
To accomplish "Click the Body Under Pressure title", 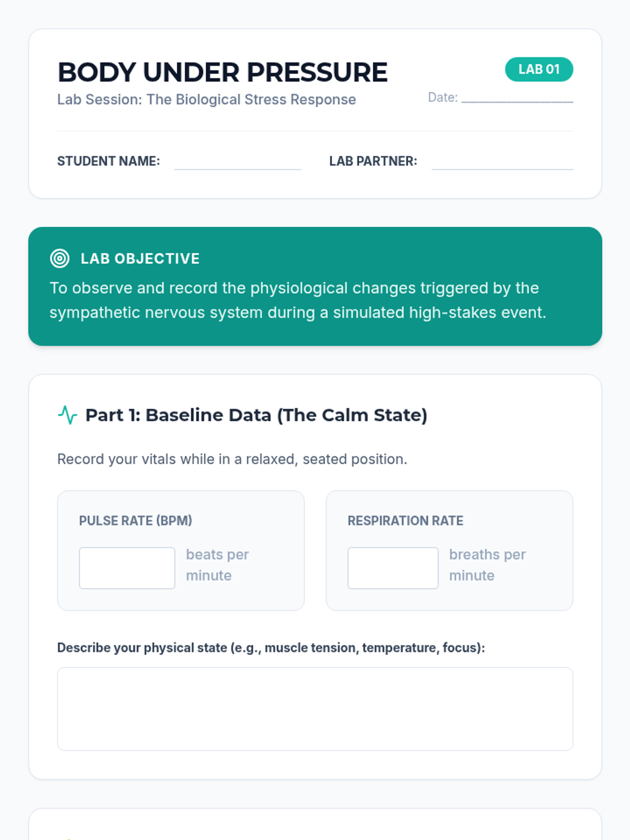I will pos(223,72).
